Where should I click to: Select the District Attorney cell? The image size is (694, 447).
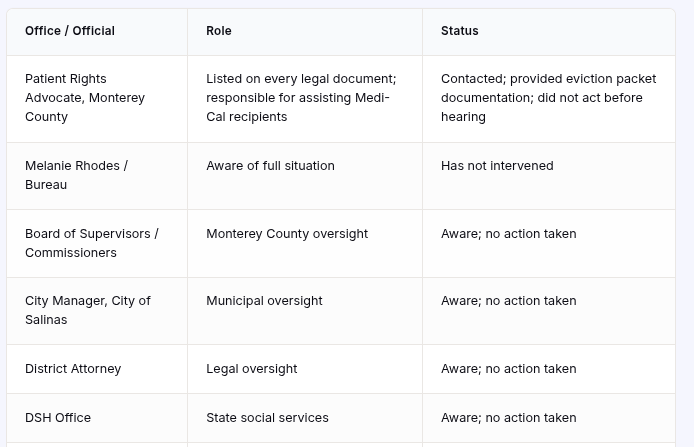(x=97, y=369)
